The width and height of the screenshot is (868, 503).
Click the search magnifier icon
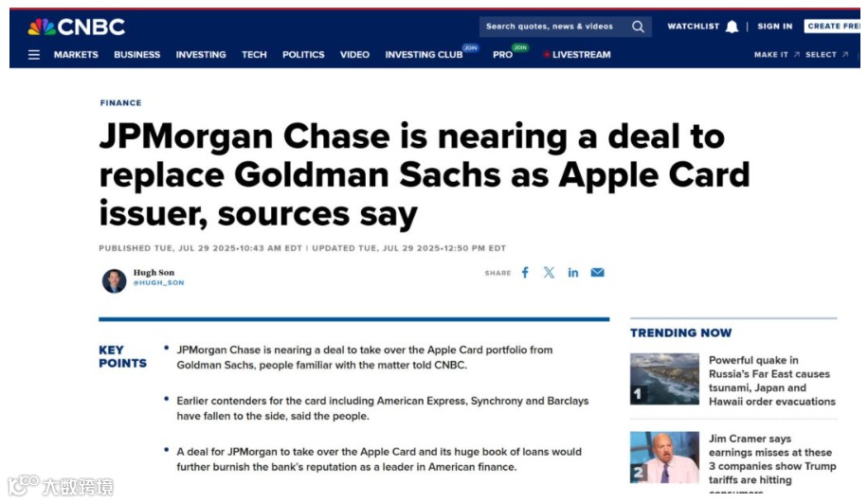pos(639,27)
